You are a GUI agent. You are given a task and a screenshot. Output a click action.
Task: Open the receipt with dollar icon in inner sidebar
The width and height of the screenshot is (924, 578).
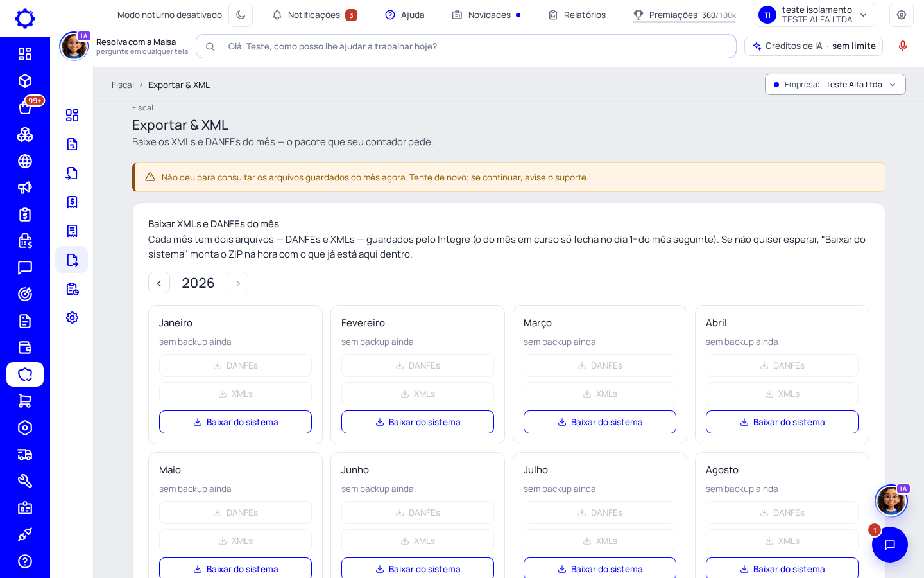[72, 202]
